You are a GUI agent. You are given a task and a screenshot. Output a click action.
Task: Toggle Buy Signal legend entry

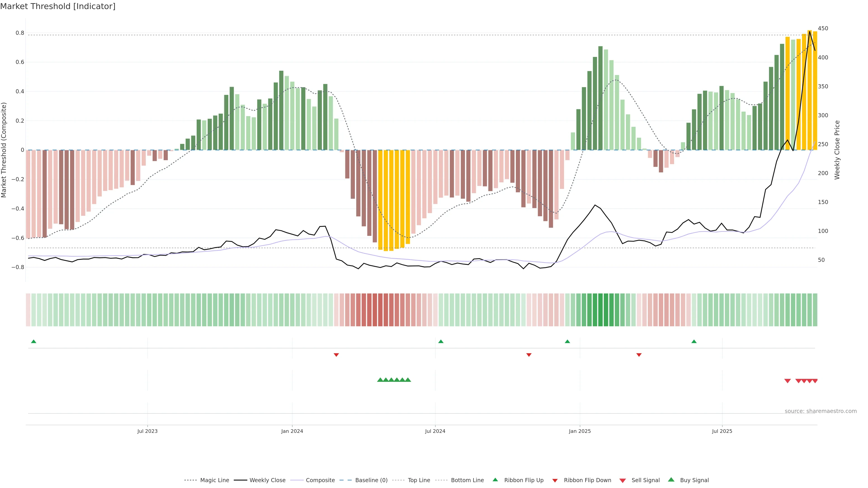694,480
